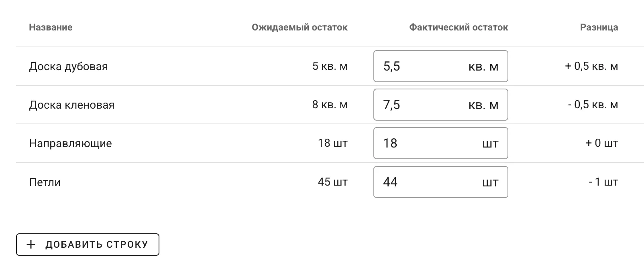Select the Ожидаемый остаток column header
Screen dimensions: 644x275
click(300, 27)
